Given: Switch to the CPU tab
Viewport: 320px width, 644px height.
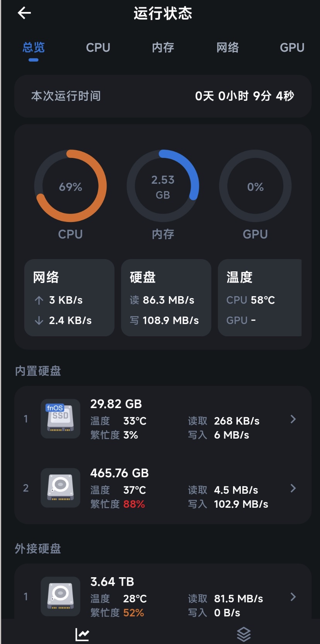Looking at the screenshot, I should 98,47.
